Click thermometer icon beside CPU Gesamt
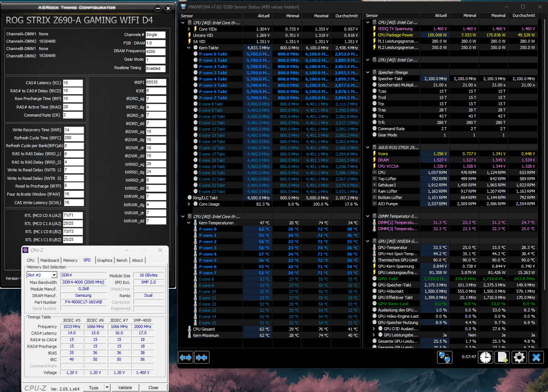Screen dimensions: 548x392 tap(190, 329)
